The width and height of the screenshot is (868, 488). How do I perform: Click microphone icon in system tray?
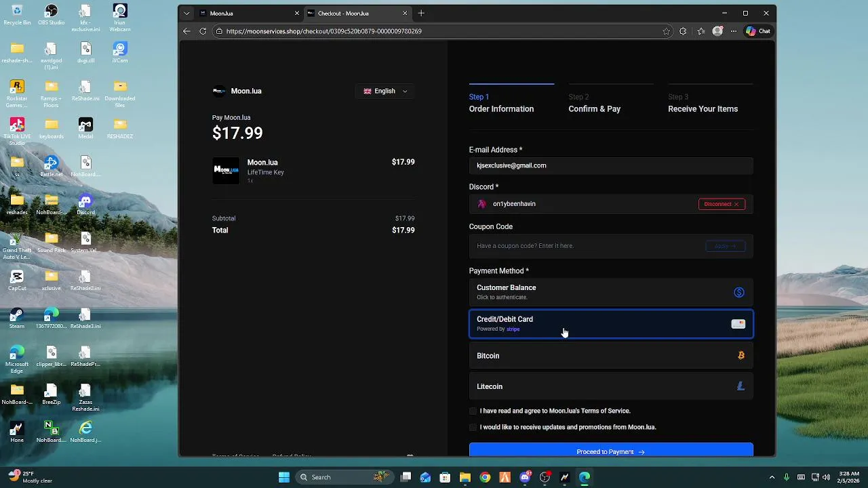pos(787,477)
